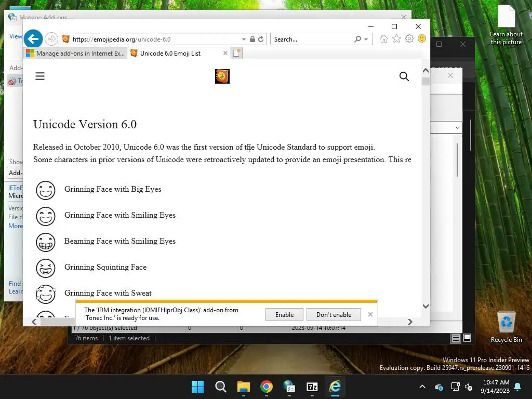The height and width of the screenshot is (399, 532).
Task: Open a new tab with the new-tab button
Action: point(237,54)
